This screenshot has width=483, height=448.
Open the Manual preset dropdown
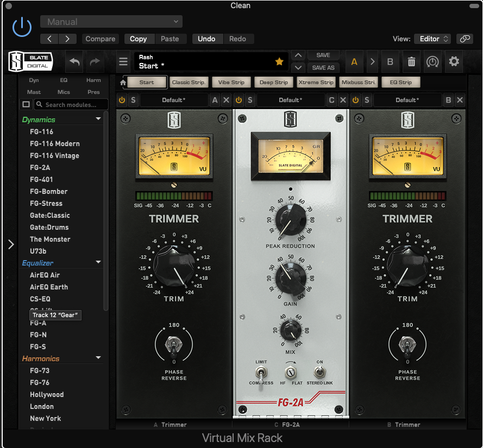pos(111,22)
